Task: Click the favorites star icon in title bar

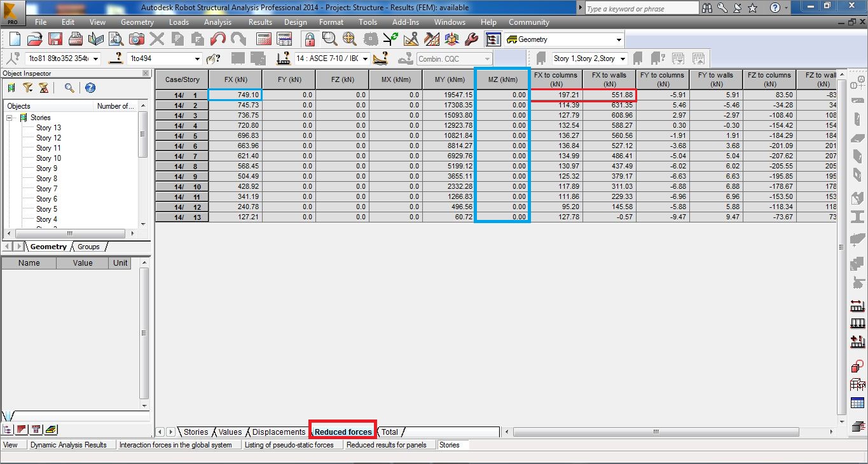Action: click(x=752, y=8)
